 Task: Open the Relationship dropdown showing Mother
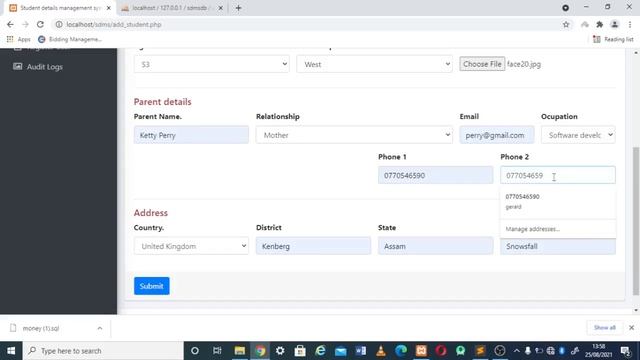pyautogui.click(x=354, y=135)
